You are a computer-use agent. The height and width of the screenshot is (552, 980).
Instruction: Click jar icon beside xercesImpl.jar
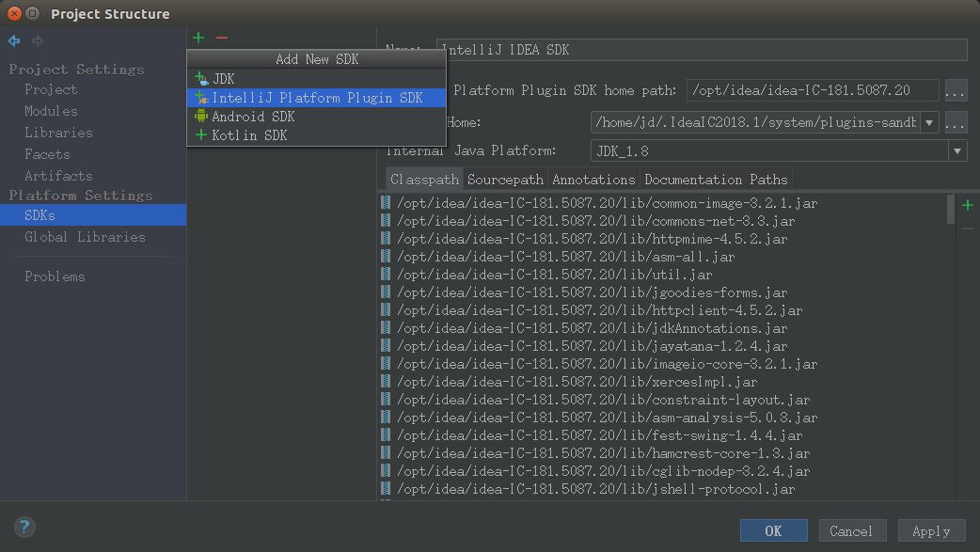point(386,382)
